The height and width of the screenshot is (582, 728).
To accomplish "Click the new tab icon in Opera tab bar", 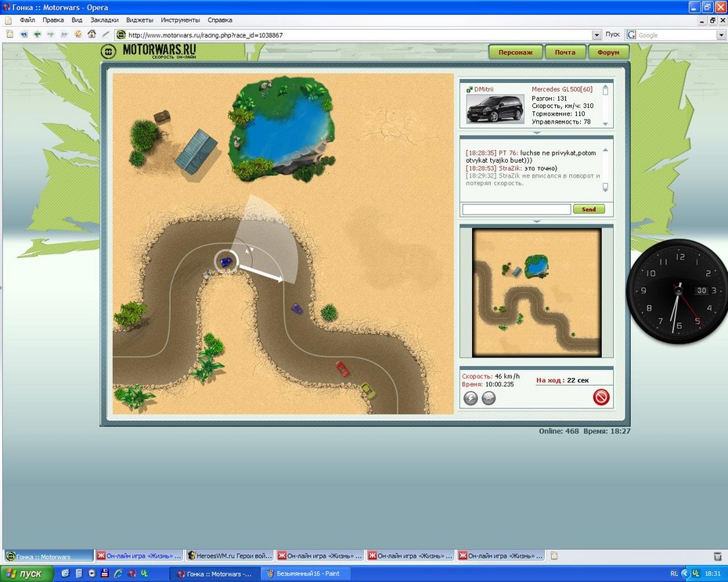I will point(553,555).
